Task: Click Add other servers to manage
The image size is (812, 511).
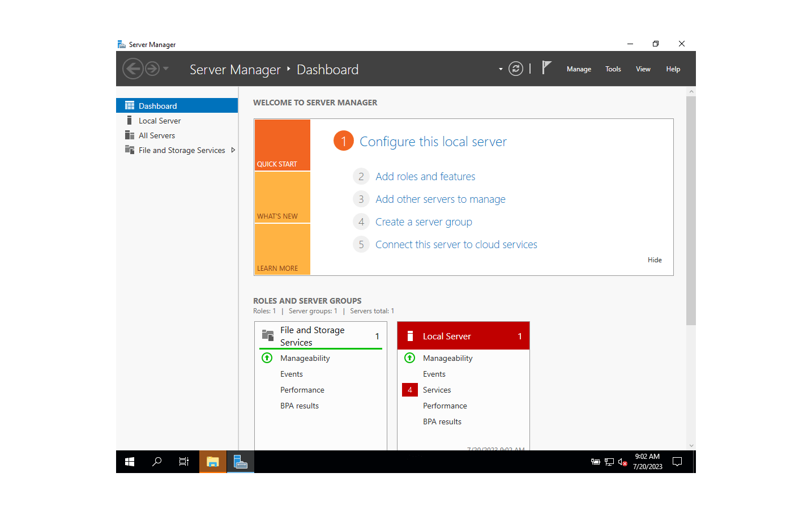Action: [441, 199]
